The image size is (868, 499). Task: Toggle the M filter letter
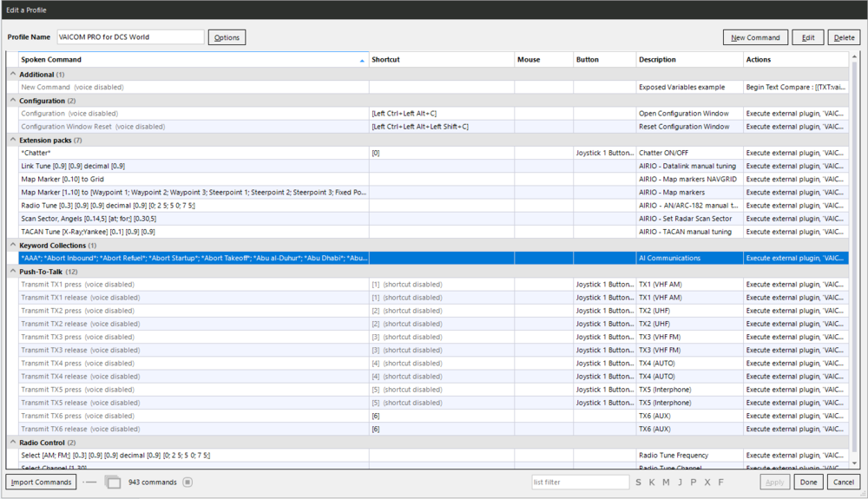point(666,483)
